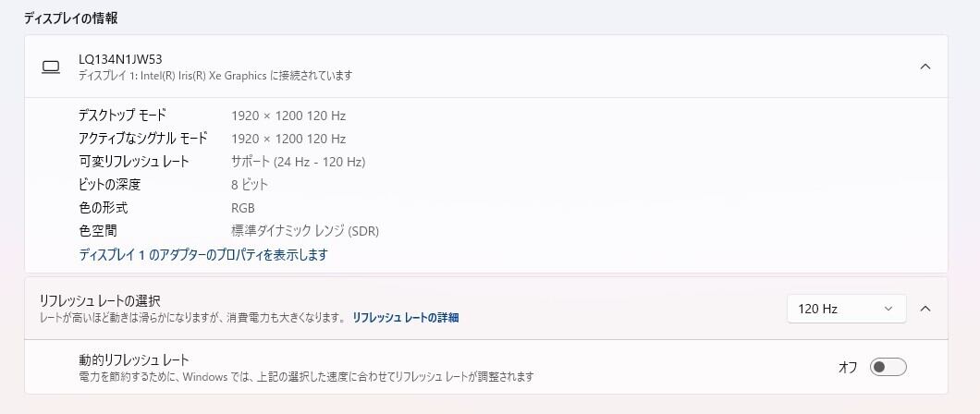Open ディスプレイ 1 のアダプターのプロパティ link

point(203,254)
